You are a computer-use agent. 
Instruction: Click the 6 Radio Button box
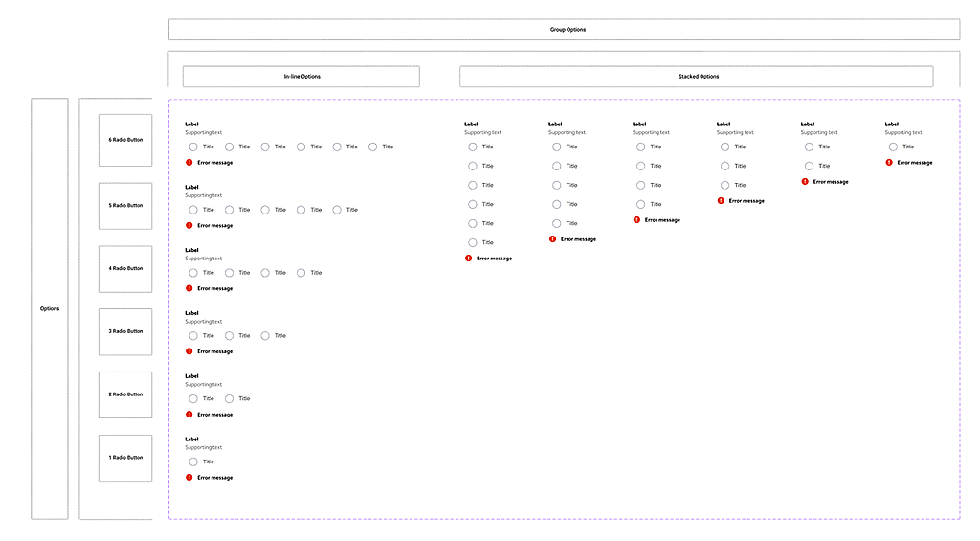point(125,140)
